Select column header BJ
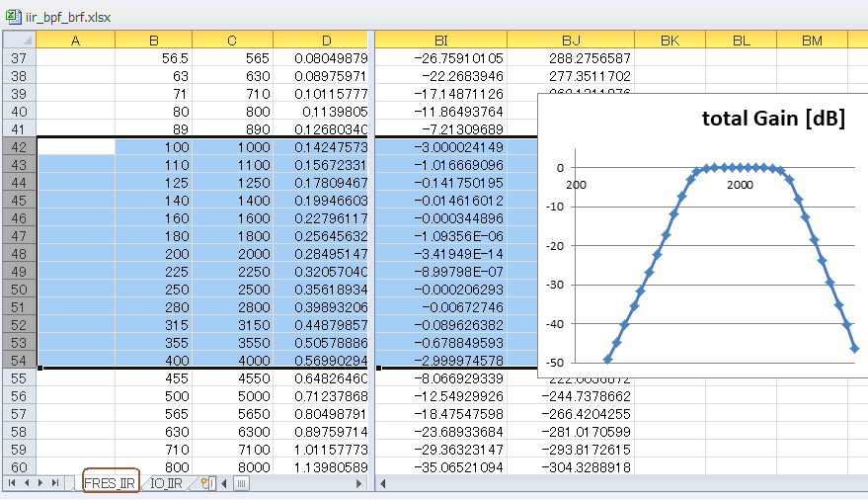The height and width of the screenshot is (500, 868). pyautogui.click(x=571, y=41)
